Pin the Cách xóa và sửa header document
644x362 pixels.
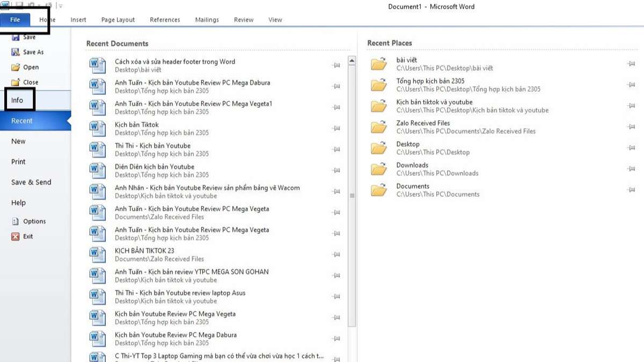point(336,65)
